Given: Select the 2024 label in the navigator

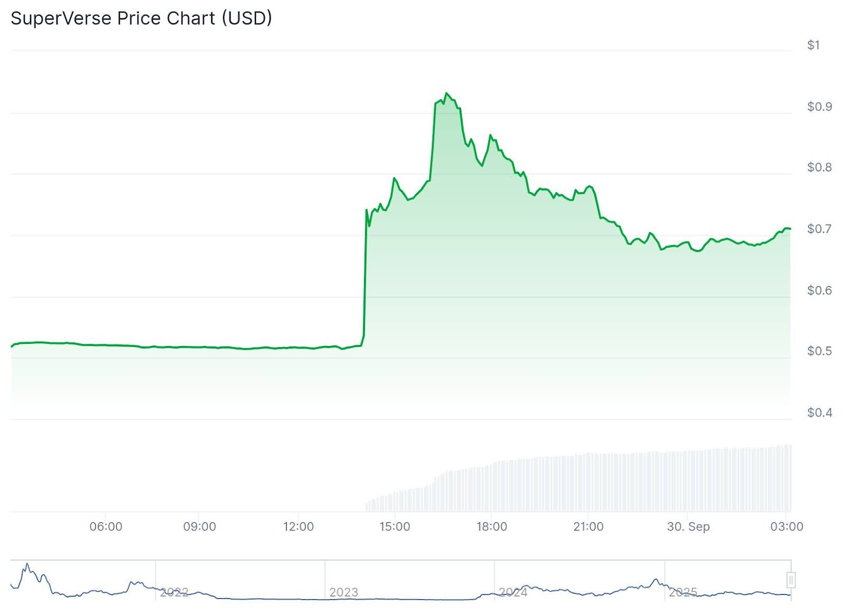Looking at the screenshot, I should [513, 592].
